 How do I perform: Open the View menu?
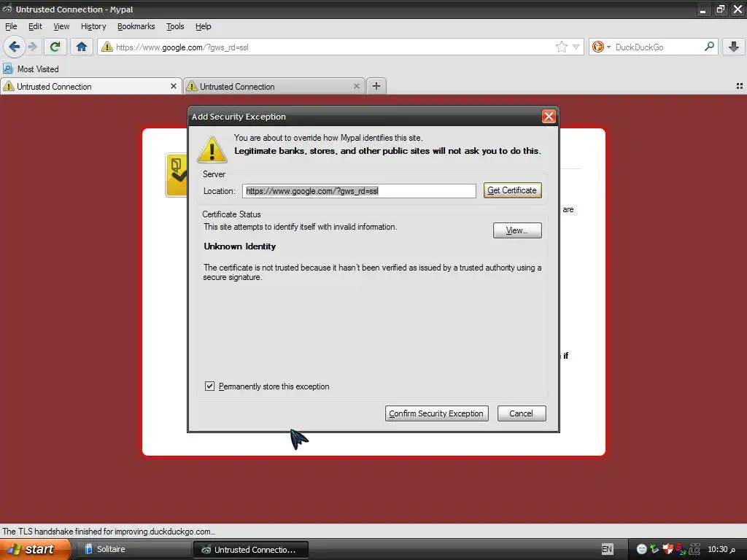[61, 26]
